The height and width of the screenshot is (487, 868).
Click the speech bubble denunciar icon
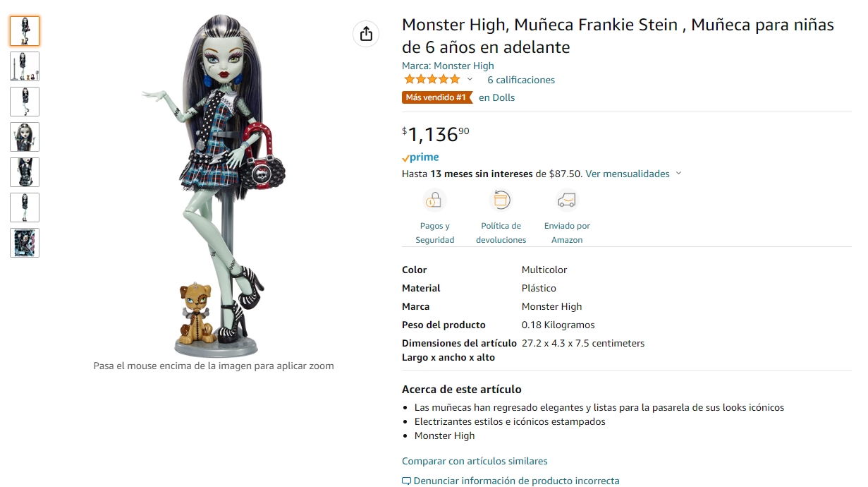(406, 480)
